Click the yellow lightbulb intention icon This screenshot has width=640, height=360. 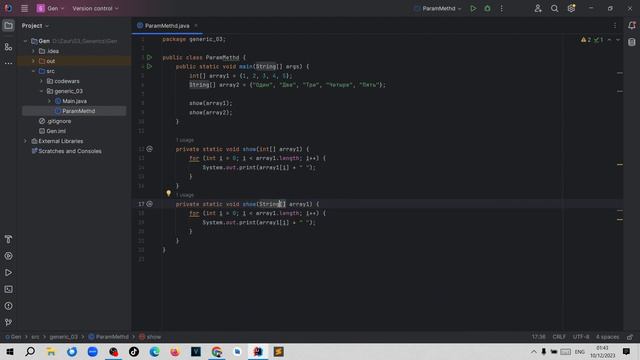[168, 193]
